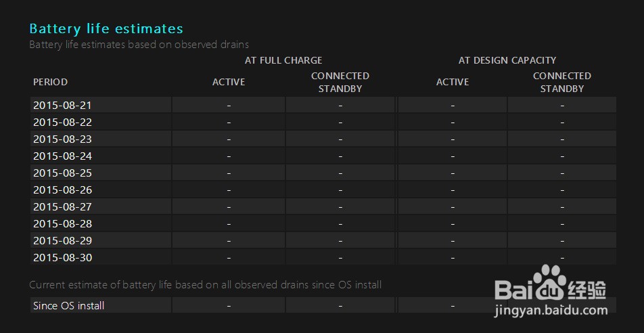Select the 2015-08-28 period row
Viewport: 644px width, 333px height.
pyautogui.click(x=323, y=223)
